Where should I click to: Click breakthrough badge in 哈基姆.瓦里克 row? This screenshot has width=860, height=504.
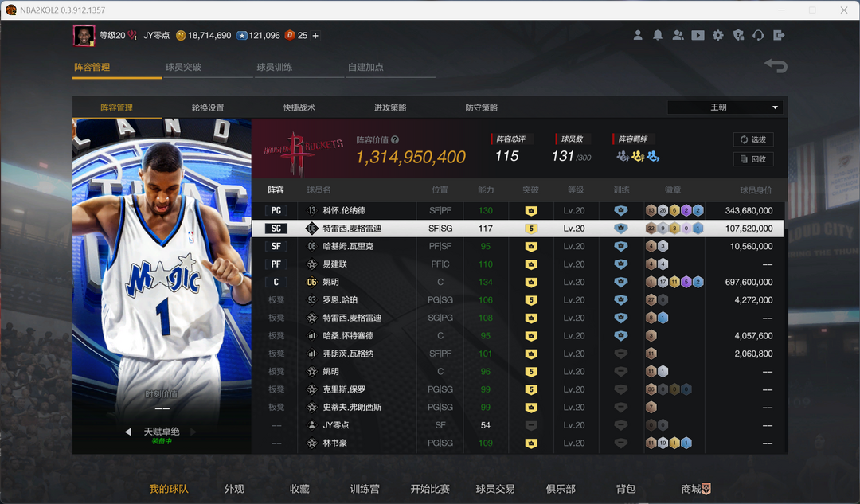[531, 246]
